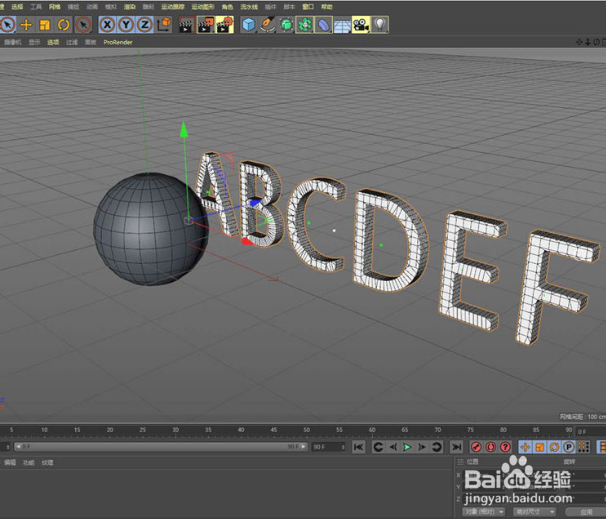The height and width of the screenshot is (519, 606).
Task: Switch the coordinate system cube icon
Action: tap(164, 25)
